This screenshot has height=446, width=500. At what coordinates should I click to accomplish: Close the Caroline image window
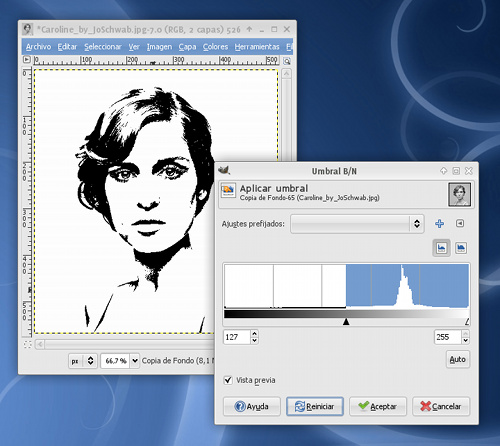[287, 29]
